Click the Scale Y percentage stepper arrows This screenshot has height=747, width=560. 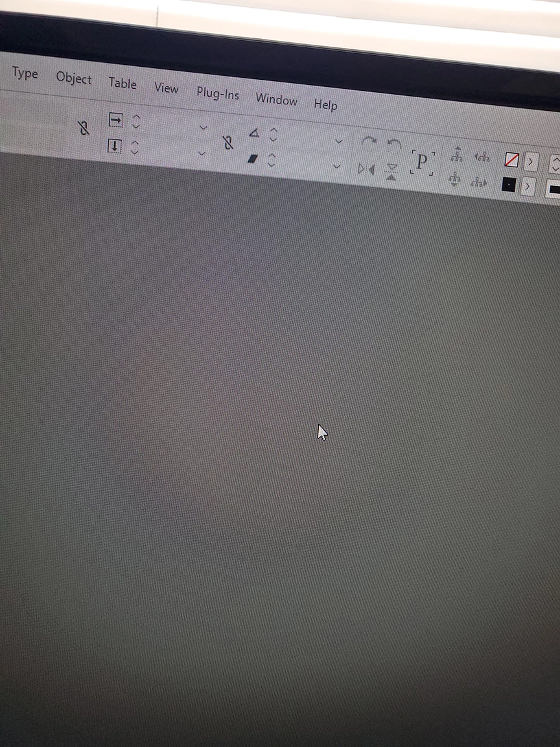[135, 148]
